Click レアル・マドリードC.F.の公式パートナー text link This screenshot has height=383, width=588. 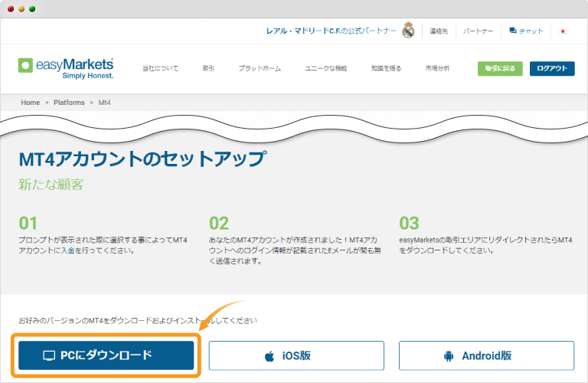tap(331, 31)
